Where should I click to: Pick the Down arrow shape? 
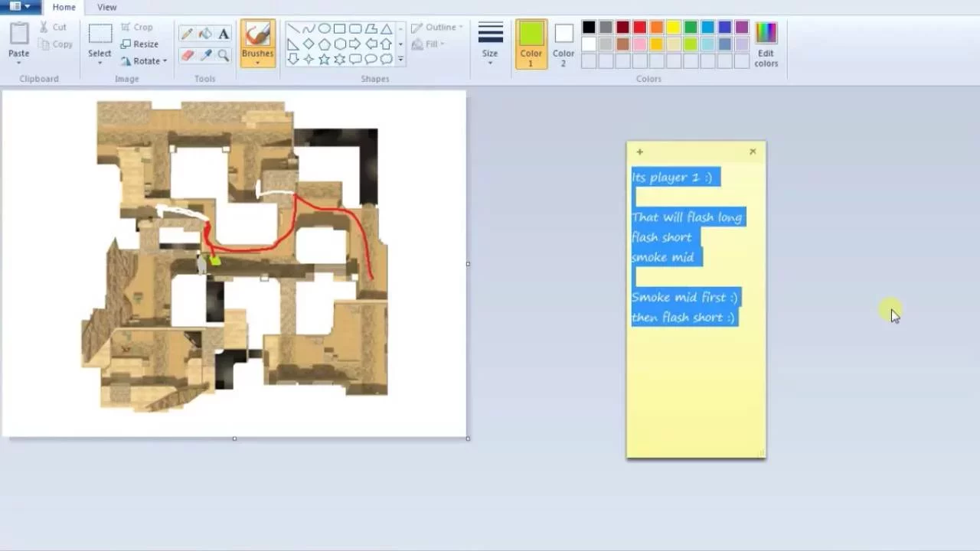click(x=293, y=59)
